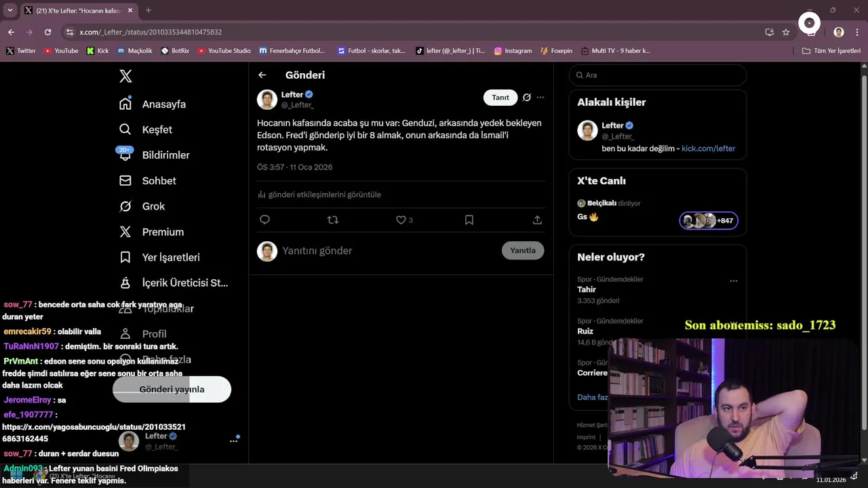This screenshot has height=488, width=868.
Task: Open kick.com/lefter link
Action: point(708,148)
